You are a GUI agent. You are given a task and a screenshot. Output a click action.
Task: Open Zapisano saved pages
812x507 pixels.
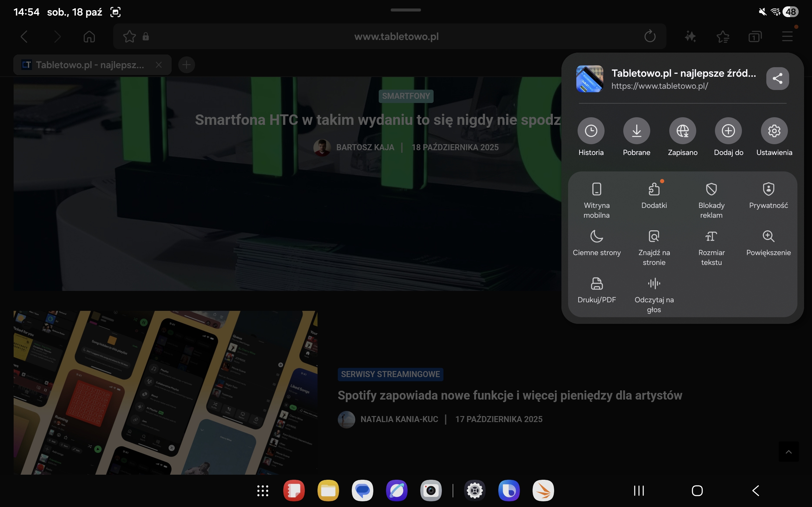pyautogui.click(x=683, y=131)
